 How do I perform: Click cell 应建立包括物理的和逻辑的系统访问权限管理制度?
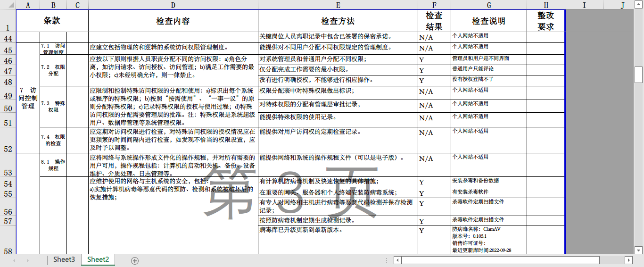pyautogui.click(x=173, y=49)
